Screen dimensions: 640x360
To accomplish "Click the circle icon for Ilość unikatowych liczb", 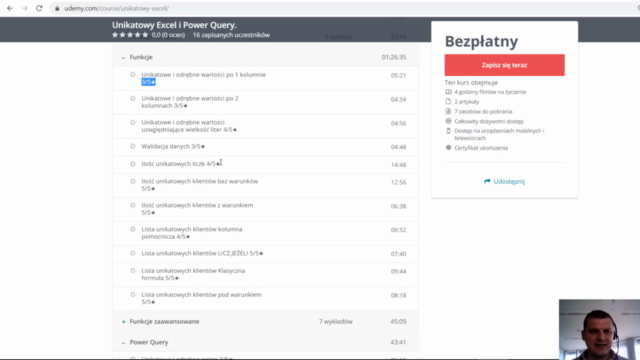I will tap(133, 164).
